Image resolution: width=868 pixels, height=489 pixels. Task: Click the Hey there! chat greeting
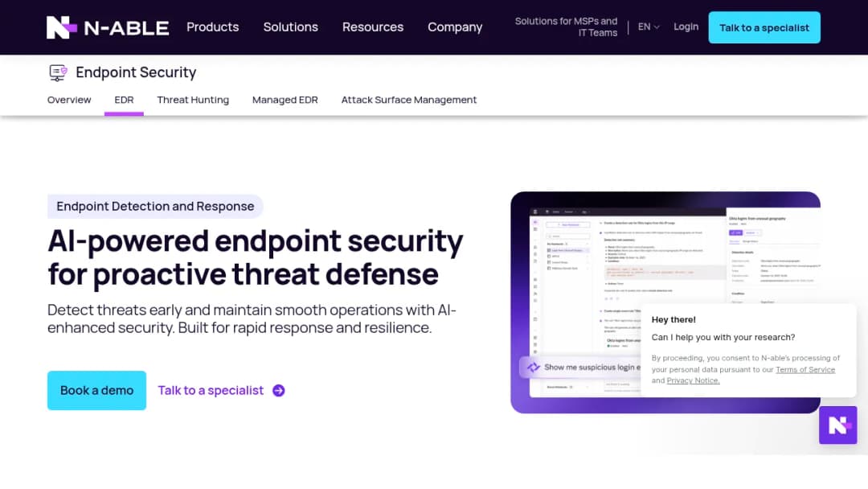coord(674,319)
